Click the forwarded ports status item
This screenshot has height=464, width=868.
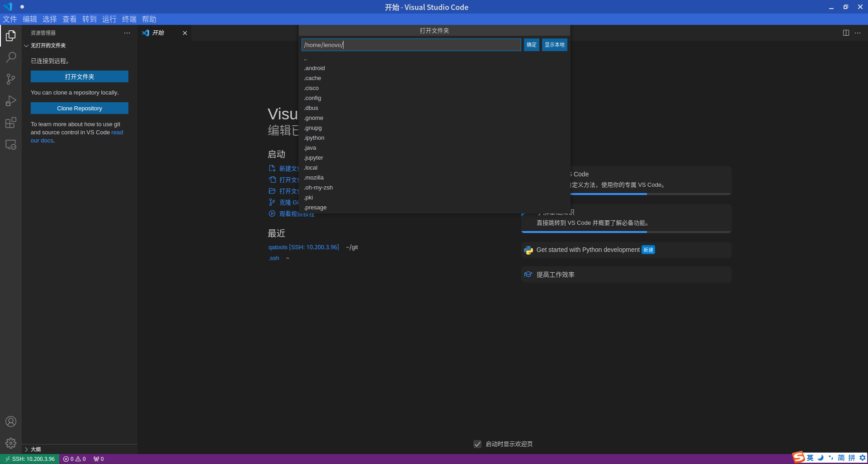click(x=99, y=459)
